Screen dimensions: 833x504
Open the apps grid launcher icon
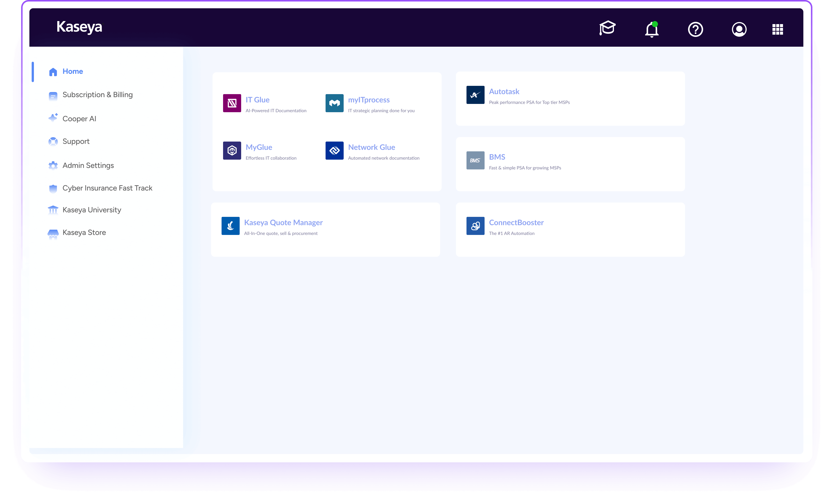point(777,29)
